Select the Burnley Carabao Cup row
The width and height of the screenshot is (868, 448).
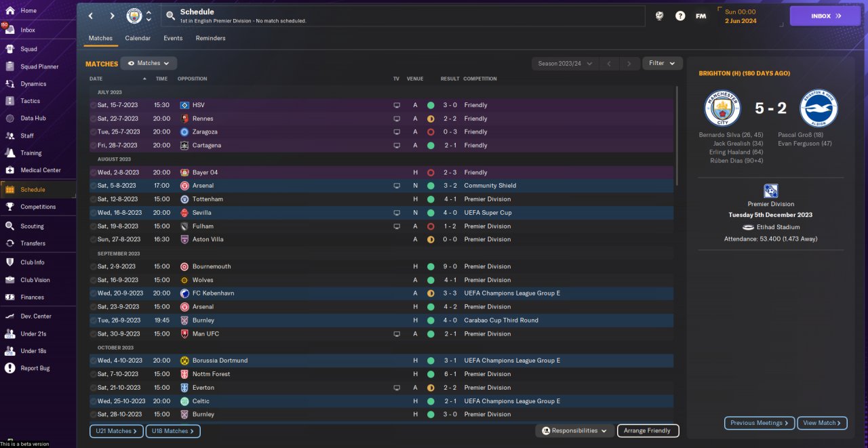point(382,320)
